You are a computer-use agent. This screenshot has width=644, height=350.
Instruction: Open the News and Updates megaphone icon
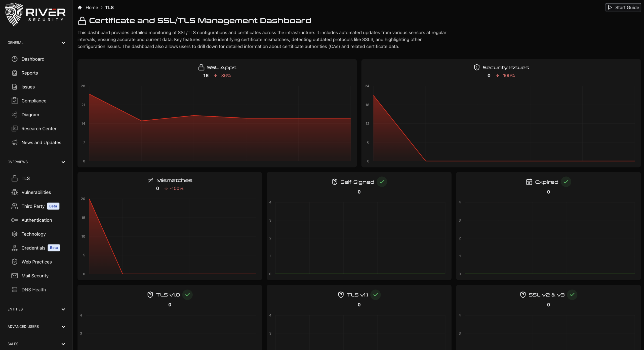tap(15, 142)
